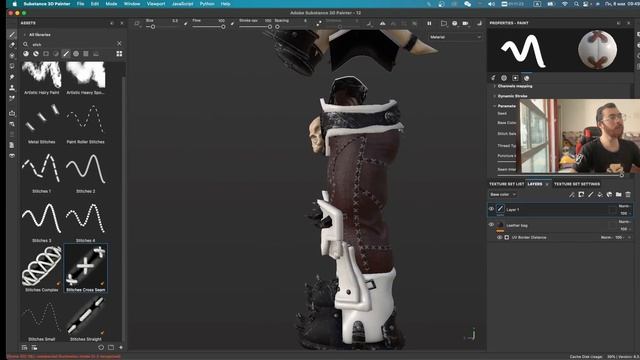This screenshot has width=640, height=360.
Task: Pause engine rendering button
Action: point(429,24)
